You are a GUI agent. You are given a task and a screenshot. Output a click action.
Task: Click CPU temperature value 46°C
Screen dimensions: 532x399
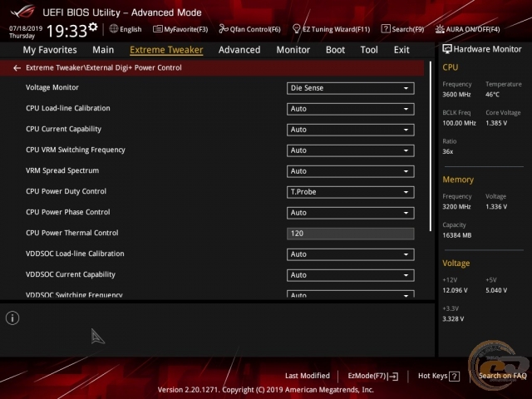(492, 95)
